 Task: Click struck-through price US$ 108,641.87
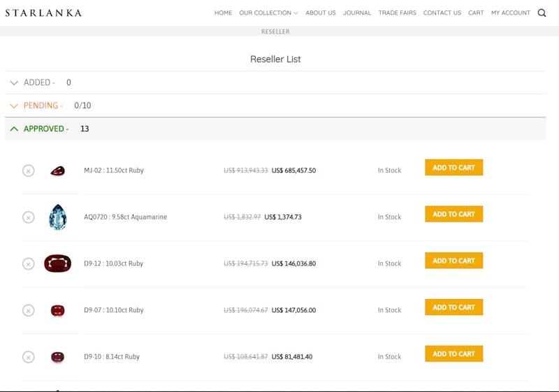click(x=246, y=357)
